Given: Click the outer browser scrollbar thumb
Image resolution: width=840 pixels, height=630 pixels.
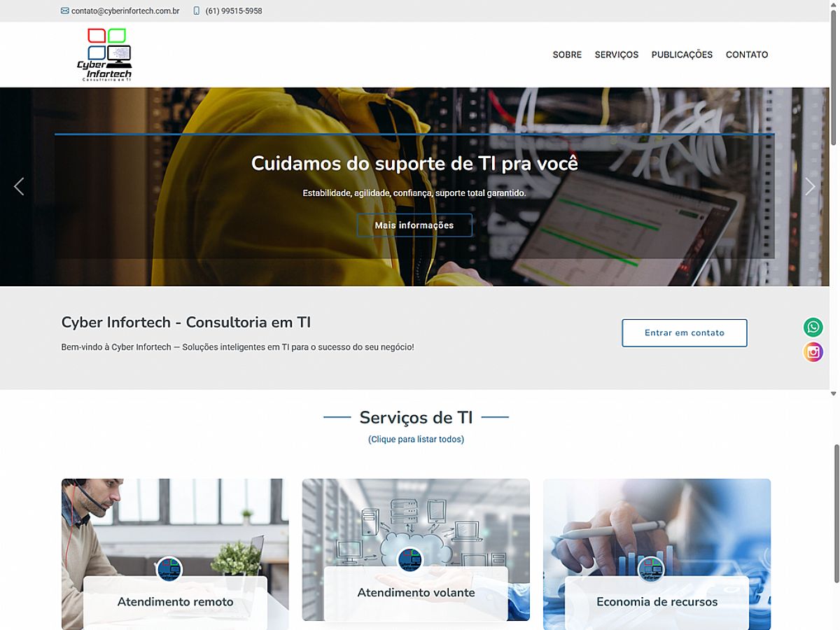Looking at the screenshot, I should coord(835,514).
